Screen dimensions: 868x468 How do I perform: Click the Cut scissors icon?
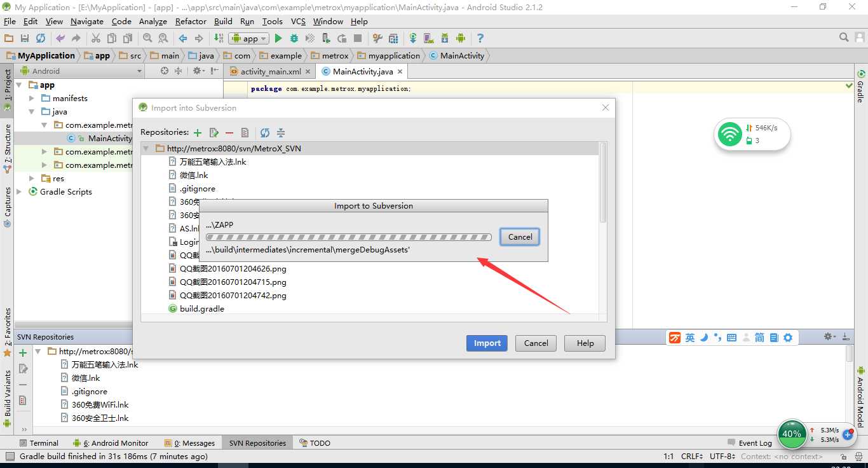tap(96, 38)
